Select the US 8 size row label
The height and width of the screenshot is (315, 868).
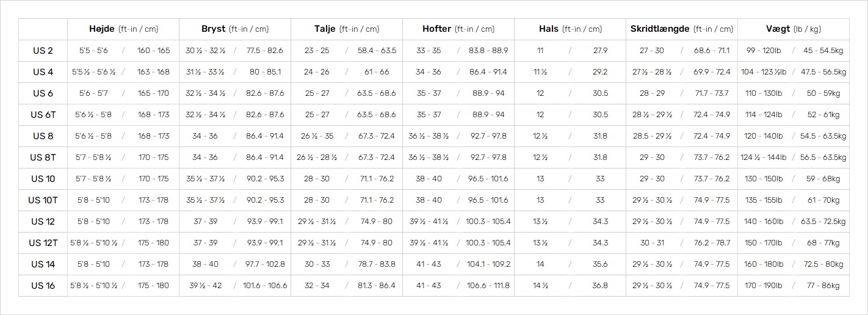point(43,136)
